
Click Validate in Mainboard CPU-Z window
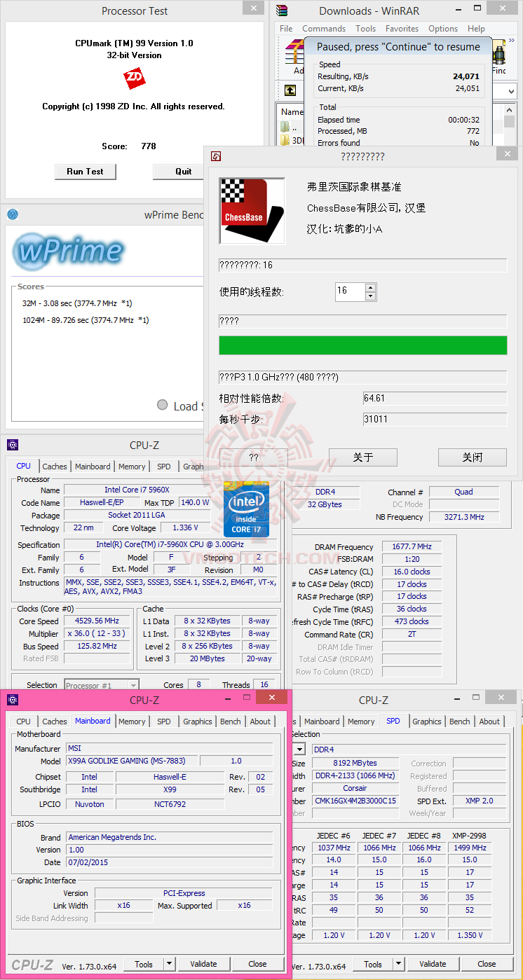tap(203, 964)
